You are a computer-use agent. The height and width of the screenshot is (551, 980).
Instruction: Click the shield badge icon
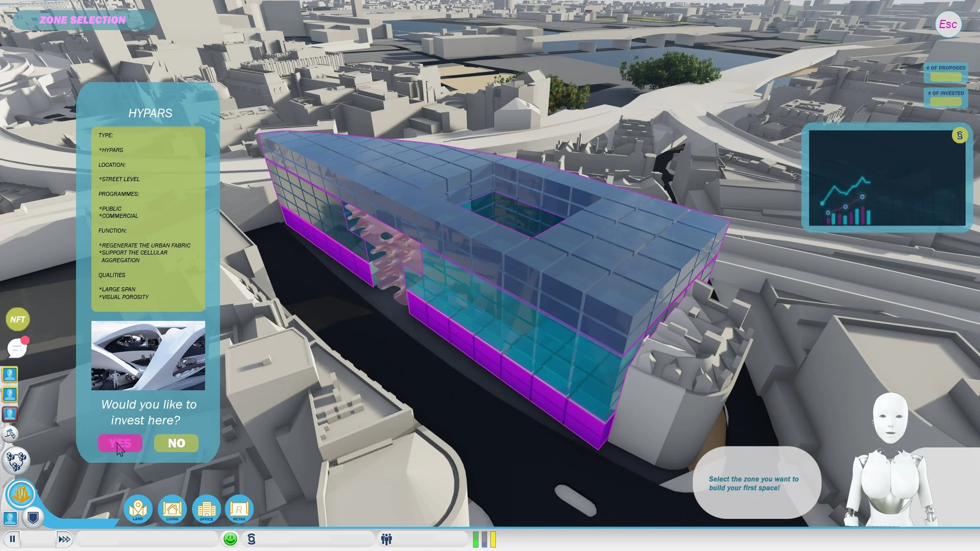coord(33,518)
